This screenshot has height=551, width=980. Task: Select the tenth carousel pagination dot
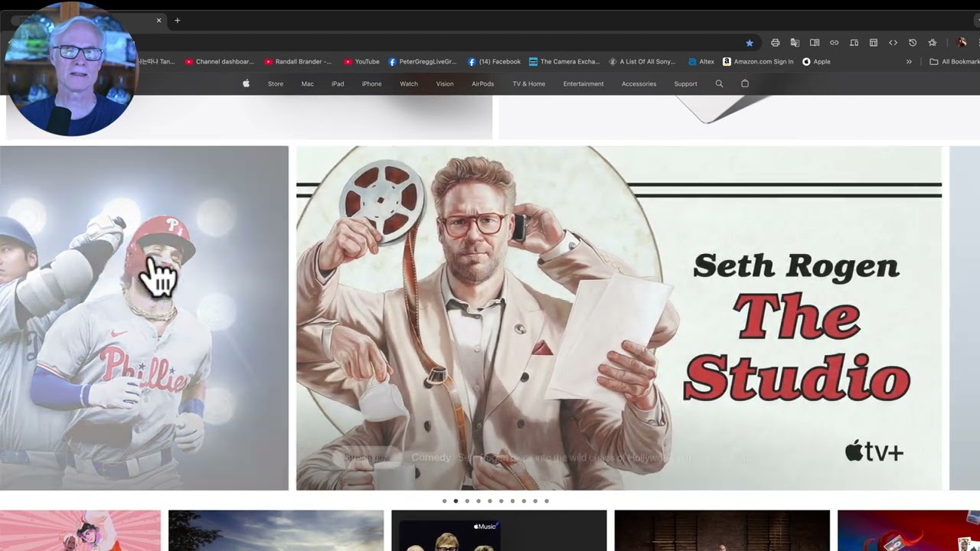(547, 501)
